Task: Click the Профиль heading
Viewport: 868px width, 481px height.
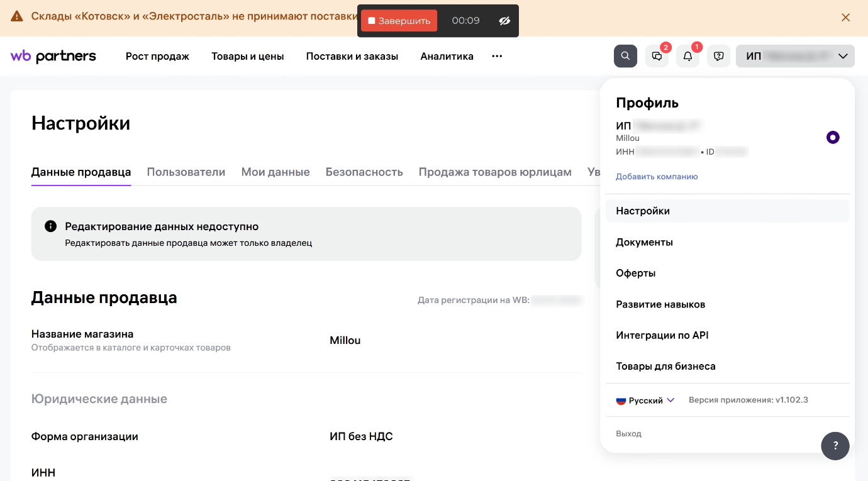Action: click(647, 102)
